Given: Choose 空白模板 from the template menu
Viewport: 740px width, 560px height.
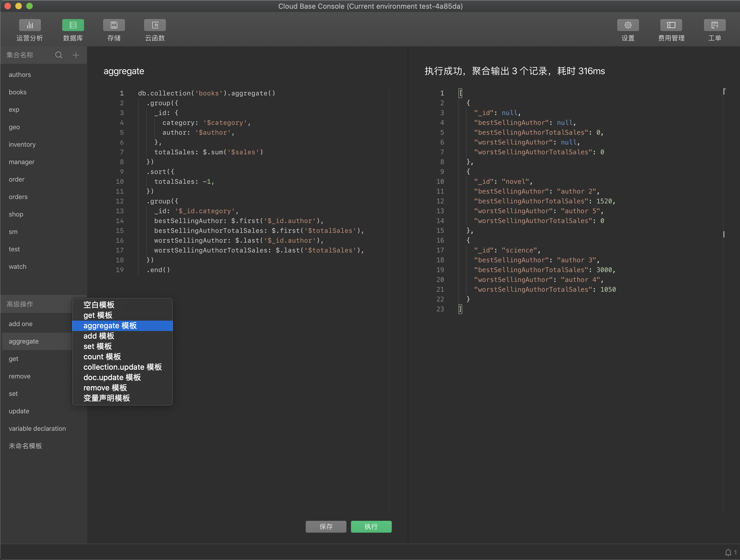Looking at the screenshot, I should pyautogui.click(x=123, y=305).
